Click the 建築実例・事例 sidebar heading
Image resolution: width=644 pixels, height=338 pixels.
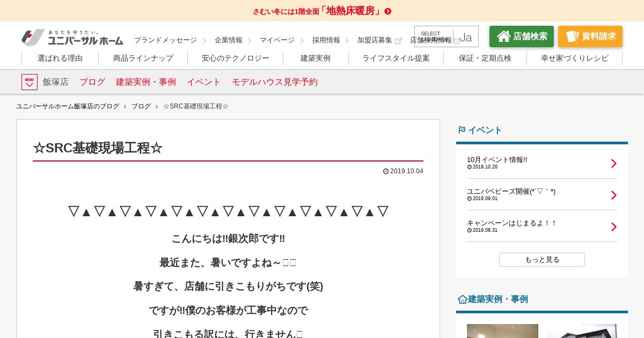(x=498, y=299)
